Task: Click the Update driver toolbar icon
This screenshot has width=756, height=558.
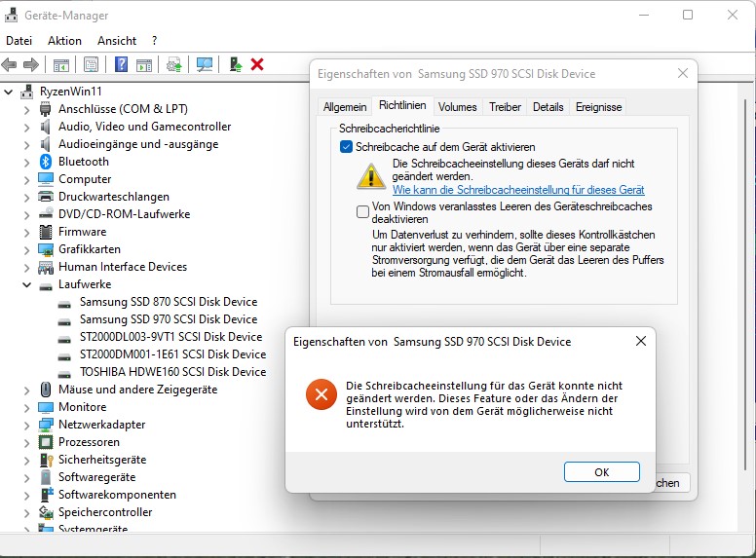Action: click(174, 64)
